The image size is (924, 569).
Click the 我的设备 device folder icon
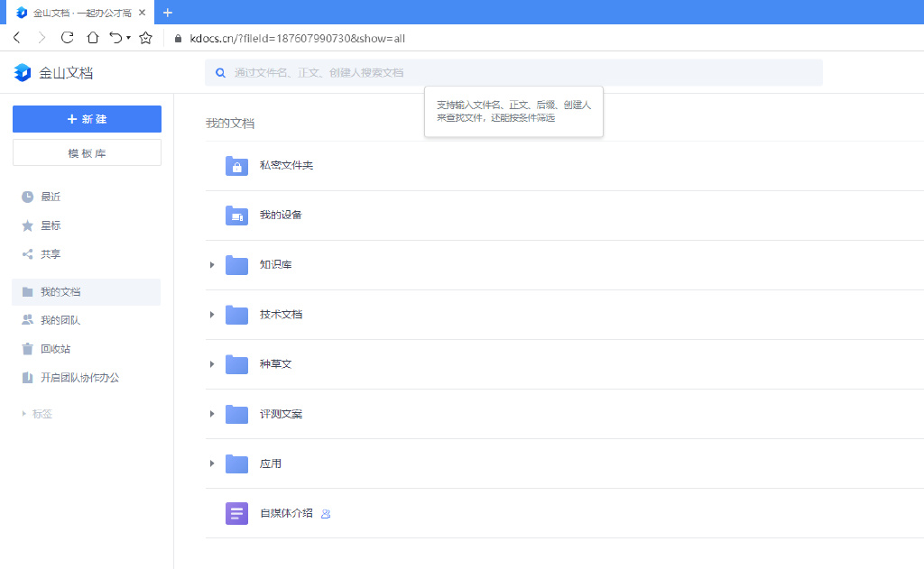237,216
